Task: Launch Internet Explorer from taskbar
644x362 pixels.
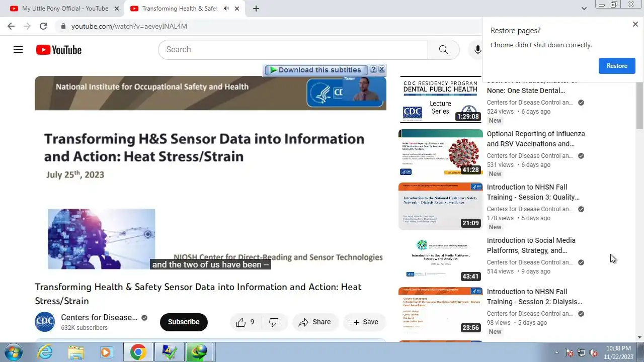Action: coord(45,352)
